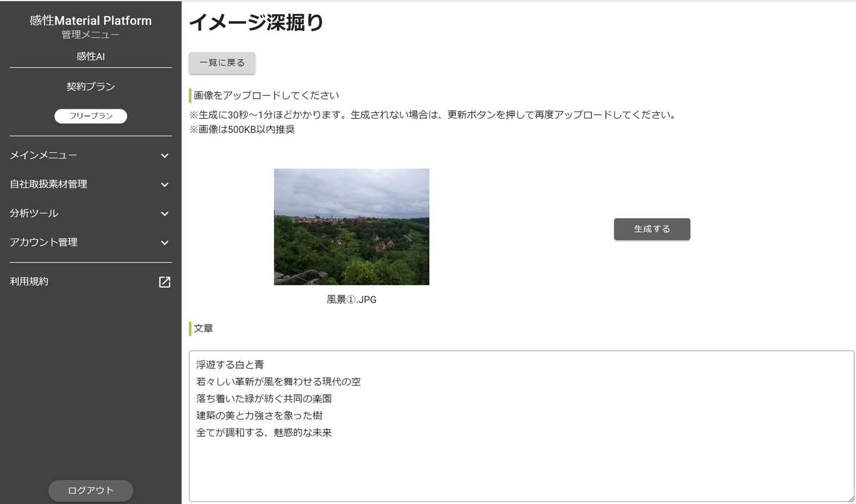Select the フリープラン plan badge
The image size is (856, 504).
click(x=91, y=116)
